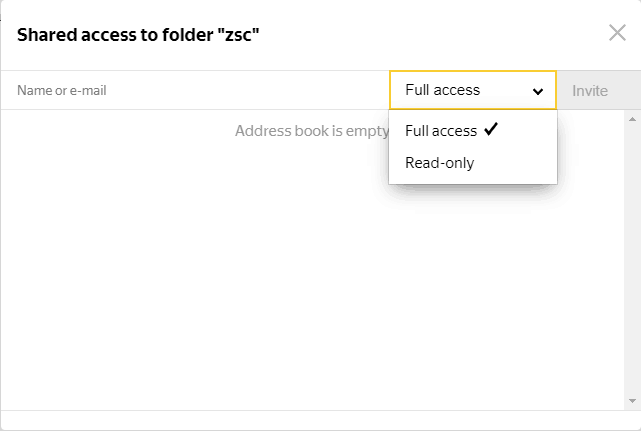The height and width of the screenshot is (431, 641).
Task: Click the scrollbar down arrow
Action: tap(632, 401)
